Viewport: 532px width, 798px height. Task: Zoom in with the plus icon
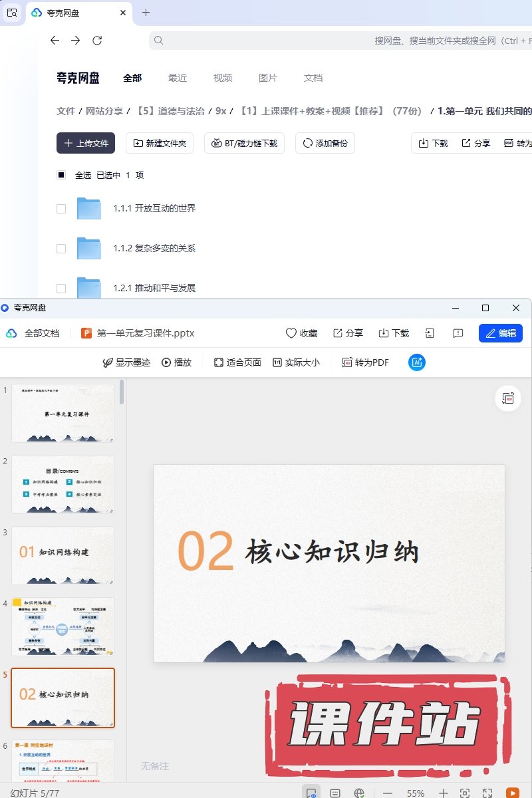[444, 793]
